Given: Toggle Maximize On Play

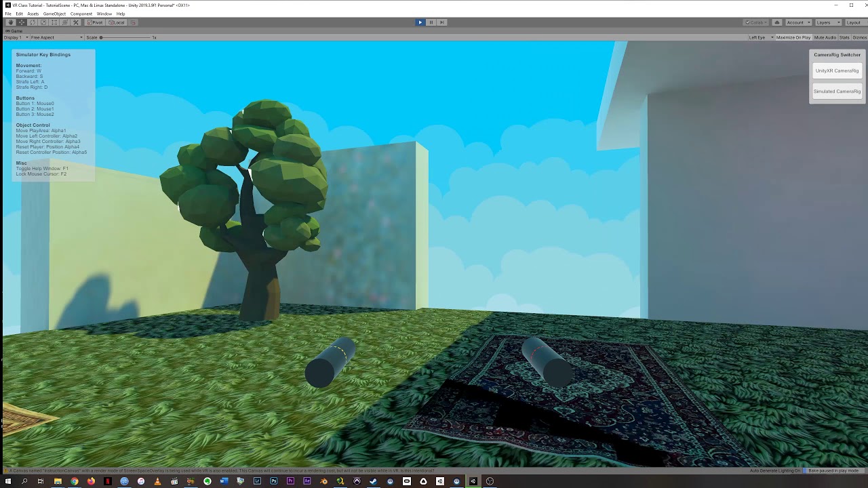Looking at the screenshot, I should (793, 37).
